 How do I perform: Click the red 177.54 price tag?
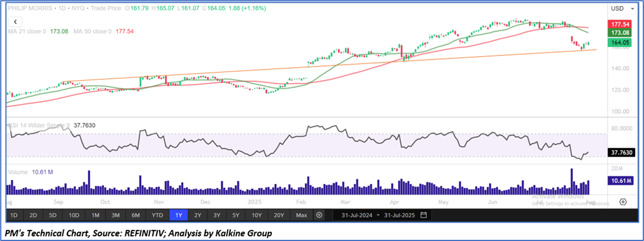[x=620, y=24]
